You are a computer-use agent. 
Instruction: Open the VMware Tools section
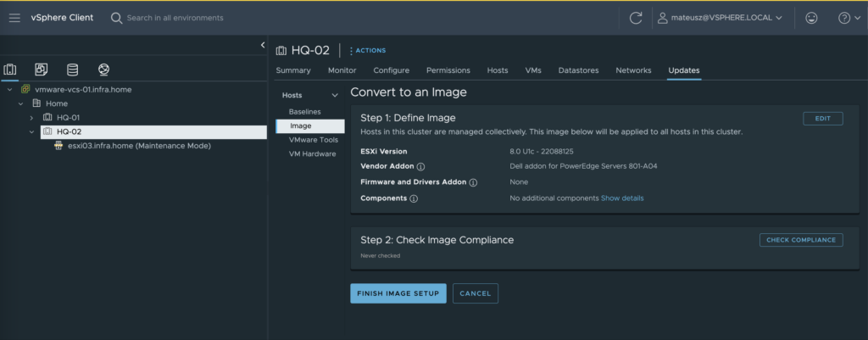(314, 140)
